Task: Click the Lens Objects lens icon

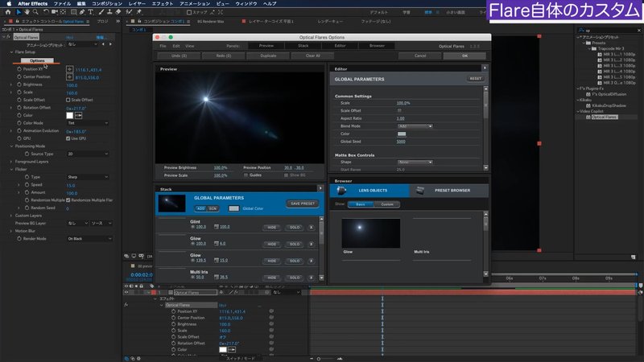Action: coord(341,191)
